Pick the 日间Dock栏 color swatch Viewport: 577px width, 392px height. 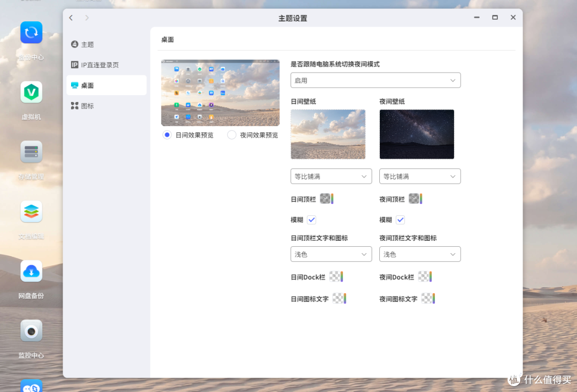[336, 277]
